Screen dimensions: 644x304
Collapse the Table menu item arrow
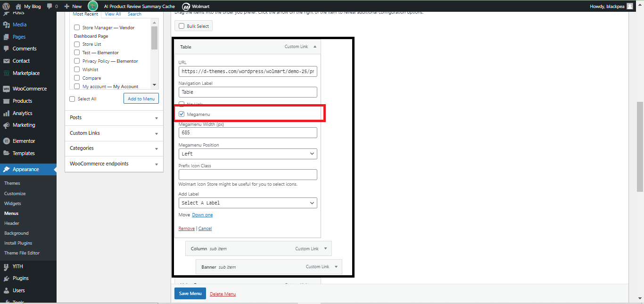[x=315, y=47]
